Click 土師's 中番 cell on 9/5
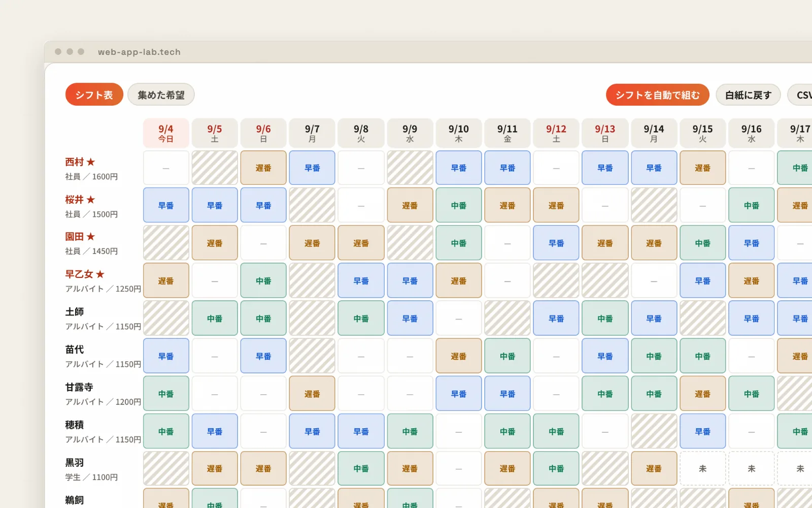812x508 pixels. [x=215, y=318]
